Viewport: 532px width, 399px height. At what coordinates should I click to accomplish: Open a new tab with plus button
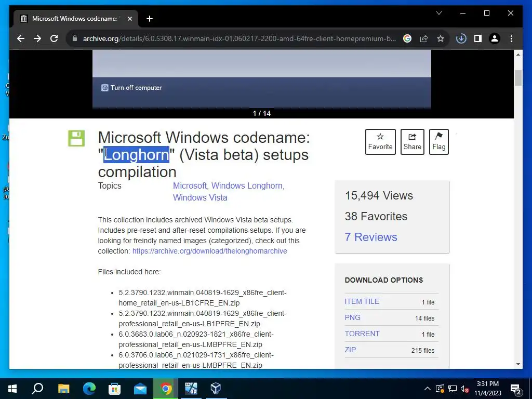pos(150,19)
